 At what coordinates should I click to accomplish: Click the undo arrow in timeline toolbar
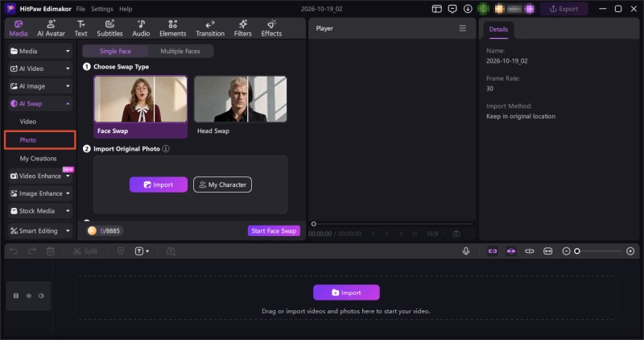(x=14, y=251)
